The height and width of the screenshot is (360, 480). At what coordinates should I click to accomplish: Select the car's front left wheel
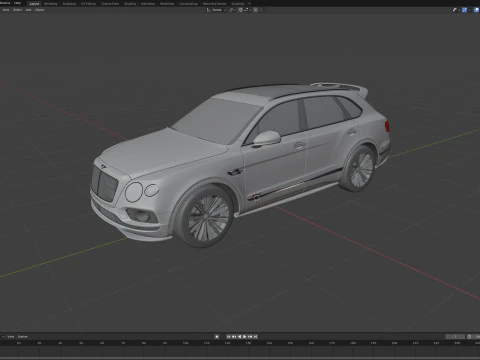click(205, 217)
